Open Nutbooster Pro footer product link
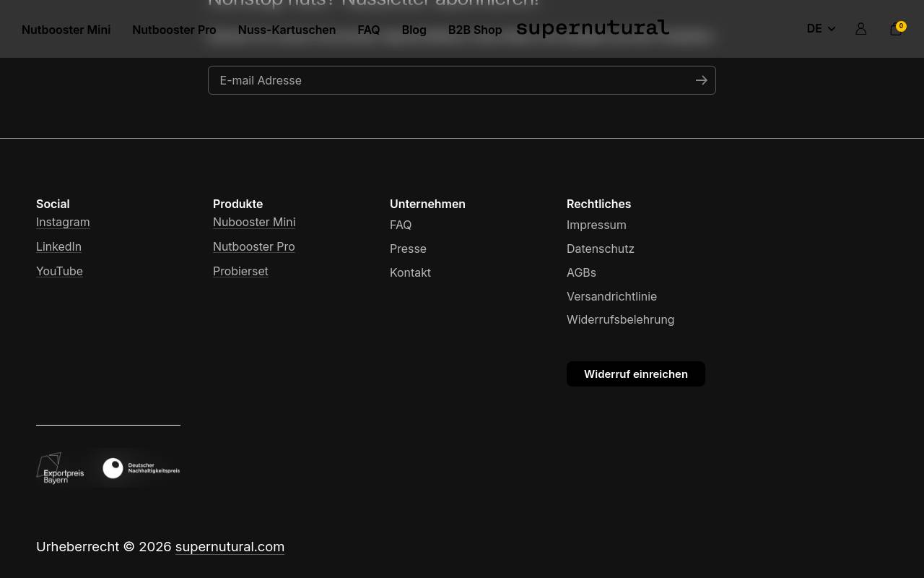 pyautogui.click(x=253, y=246)
